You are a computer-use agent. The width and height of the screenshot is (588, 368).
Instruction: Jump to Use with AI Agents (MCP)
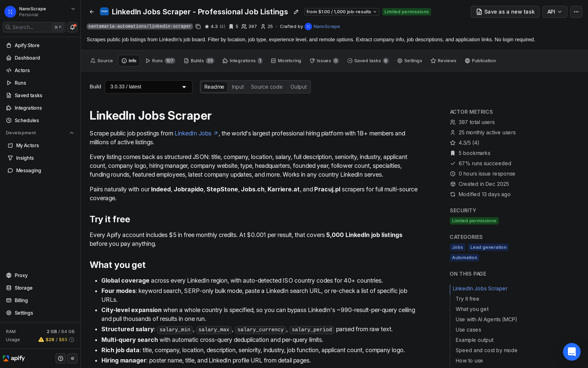tap(486, 319)
